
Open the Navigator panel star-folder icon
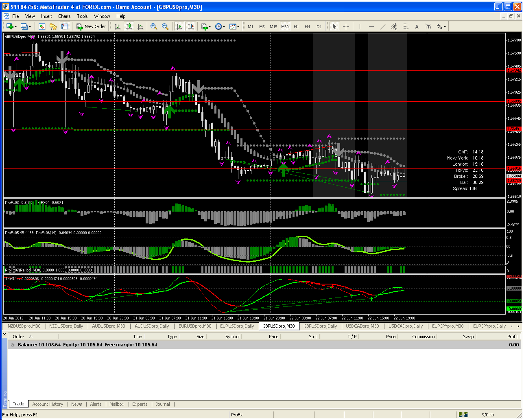53,26
